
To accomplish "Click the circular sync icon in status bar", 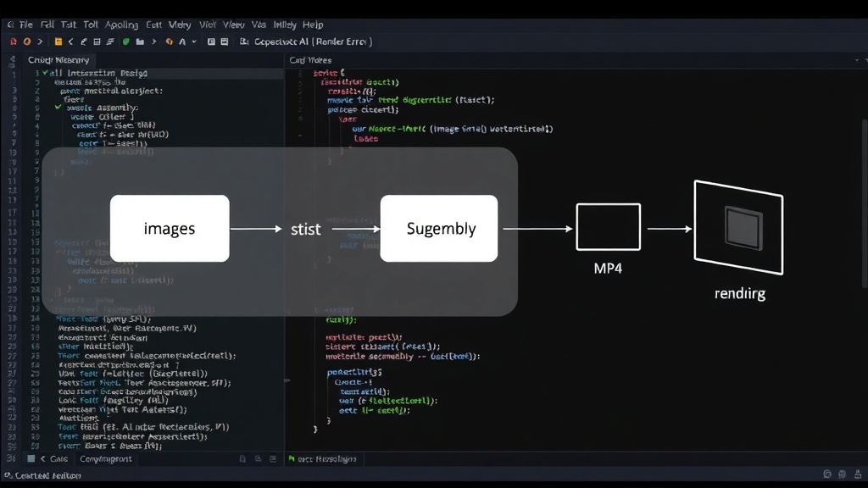I will pyautogui.click(x=827, y=474).
